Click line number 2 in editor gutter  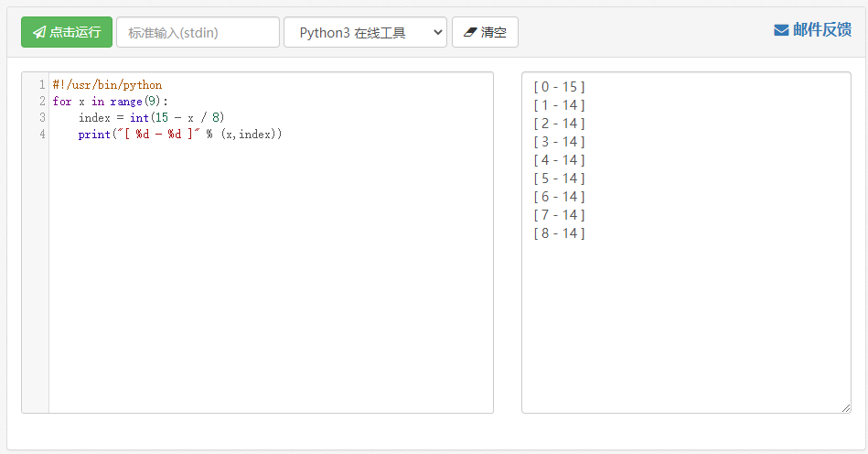42,102
